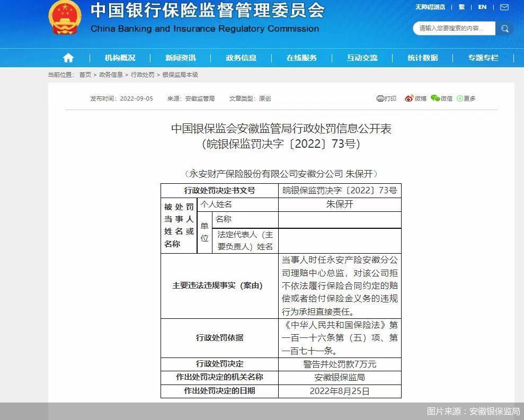Switch language to EN
Screen dimensions: 524x420
(x=482, y=7)
